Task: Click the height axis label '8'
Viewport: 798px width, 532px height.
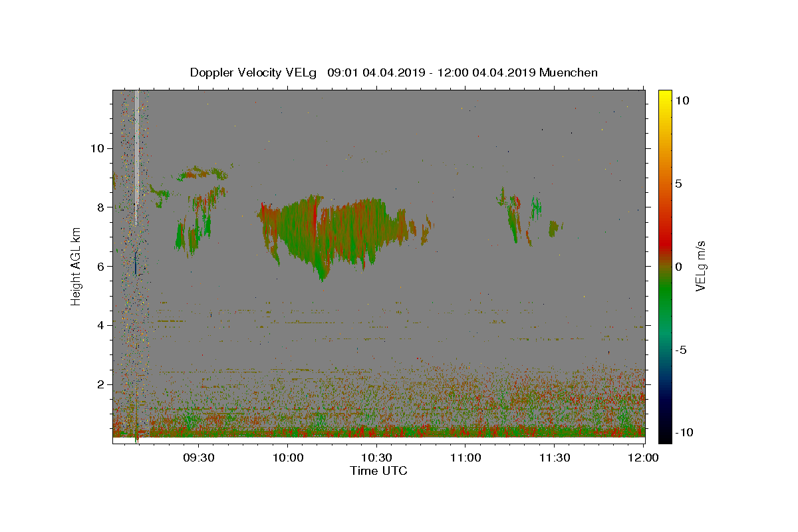Action: click(99, 207)
